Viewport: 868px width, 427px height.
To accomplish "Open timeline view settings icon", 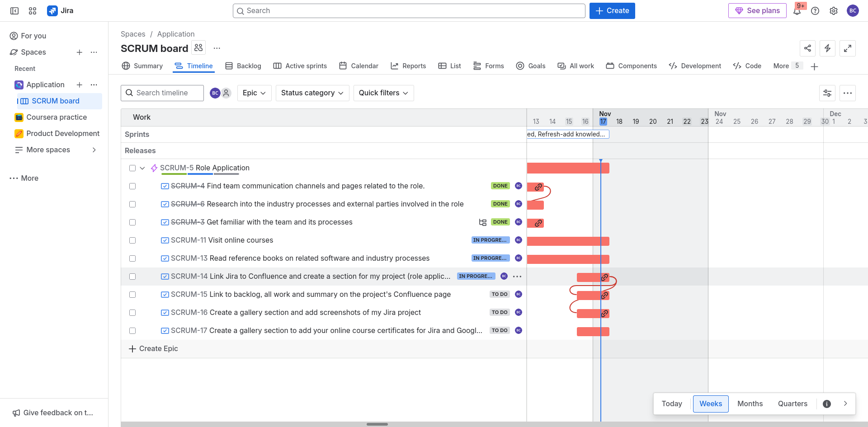I will coord(827,93).
